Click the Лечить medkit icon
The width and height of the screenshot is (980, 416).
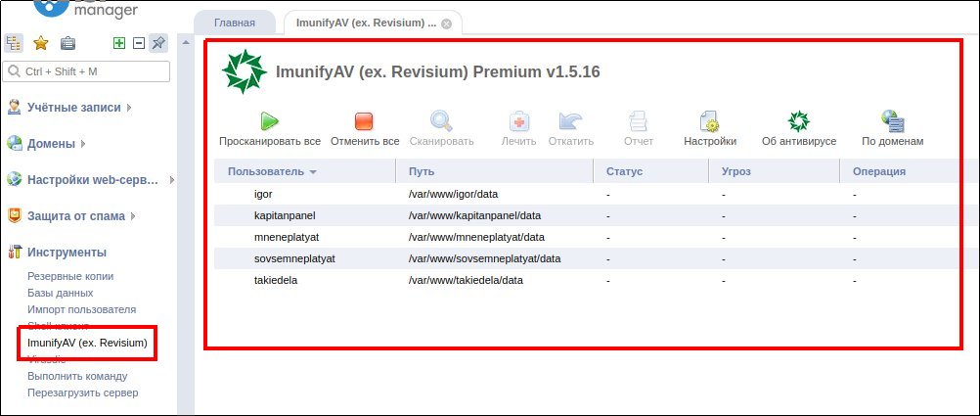(518, 121)
